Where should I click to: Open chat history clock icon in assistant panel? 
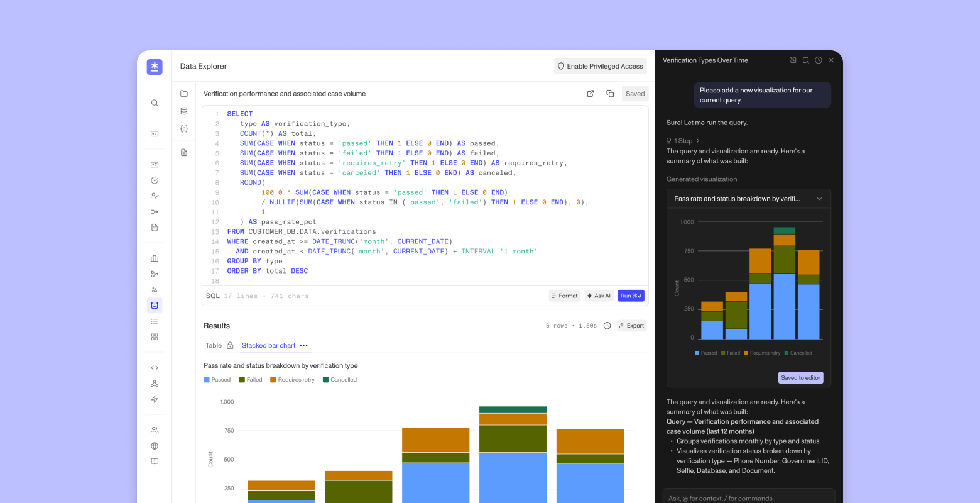click(819, 60)
